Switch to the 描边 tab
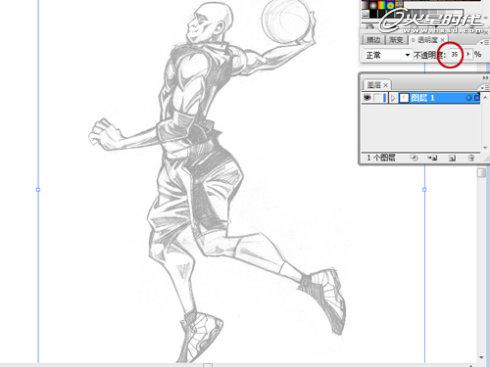The width and height of the screenshot is (490, 367). [373, 40]
